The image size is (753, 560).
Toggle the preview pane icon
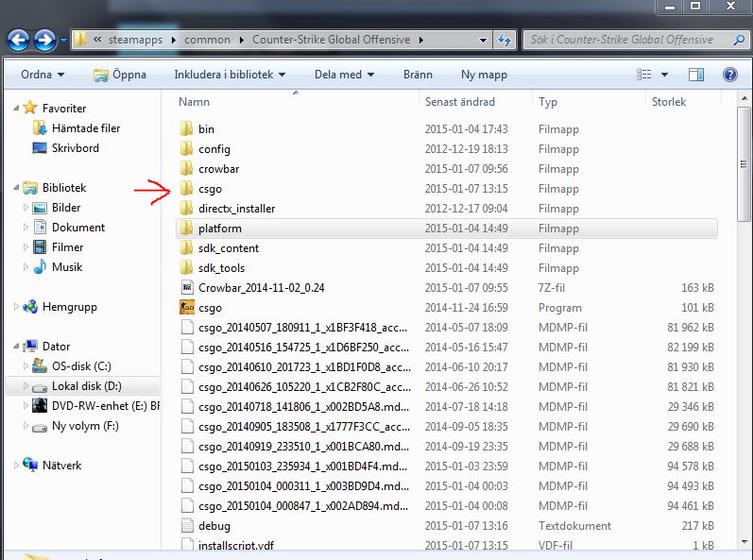coord(696,75)
